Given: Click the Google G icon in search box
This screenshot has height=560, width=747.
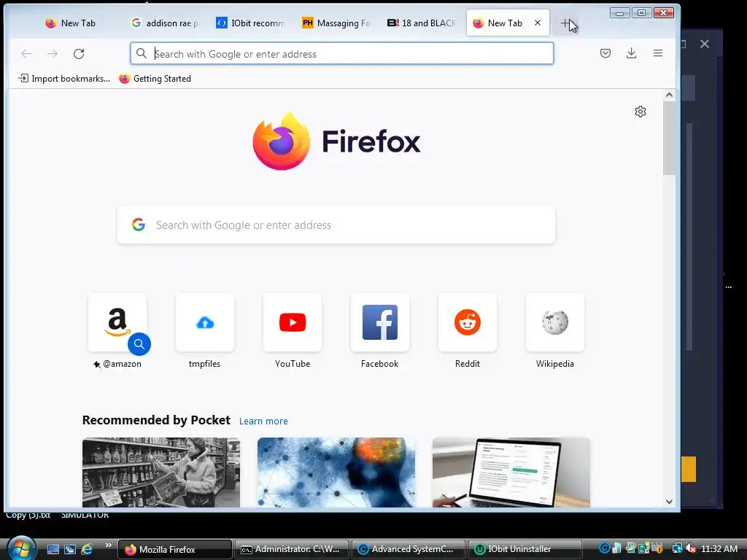Looking at the screenshot, I should 139,225.
